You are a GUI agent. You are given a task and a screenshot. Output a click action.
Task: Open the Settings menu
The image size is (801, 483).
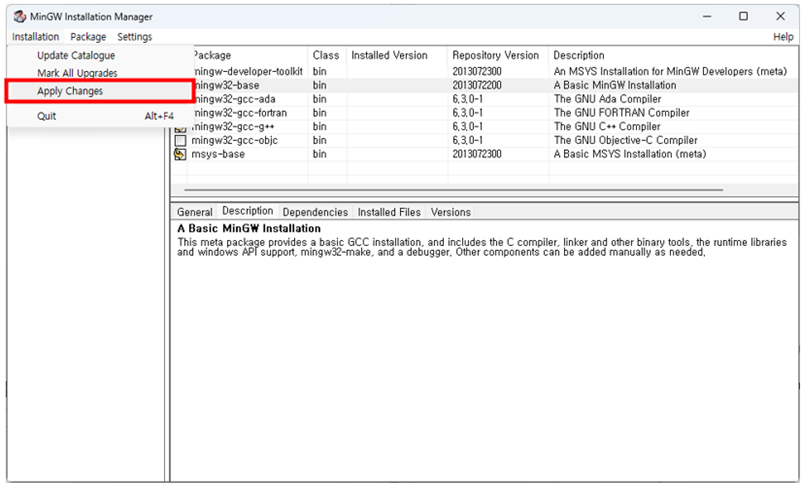pyautogui.click(x=135, y=37)
